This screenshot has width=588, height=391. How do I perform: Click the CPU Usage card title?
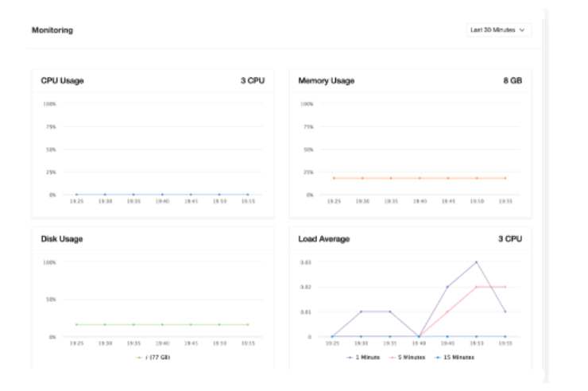63,81
